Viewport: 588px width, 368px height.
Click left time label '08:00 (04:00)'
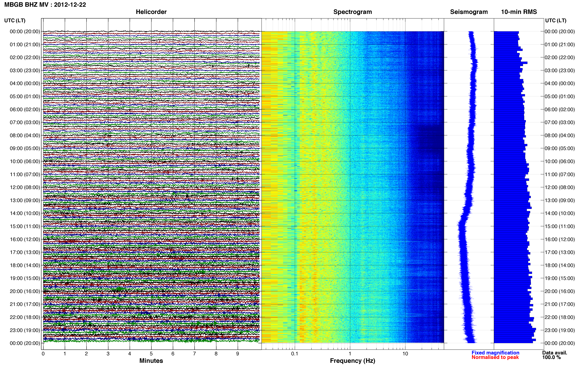click(x=25, y=135)
